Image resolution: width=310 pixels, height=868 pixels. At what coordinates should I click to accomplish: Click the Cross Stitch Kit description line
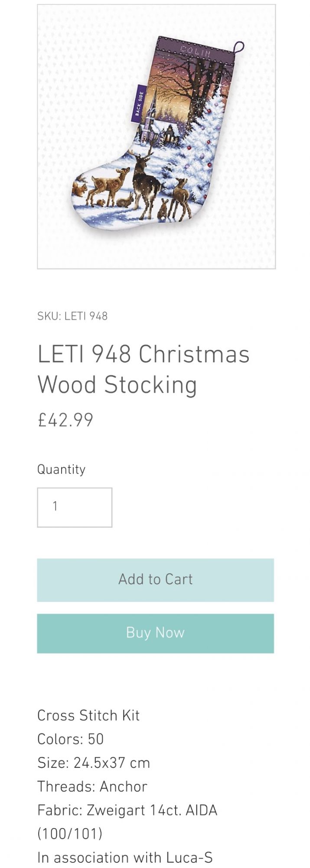tap(88, 715)
